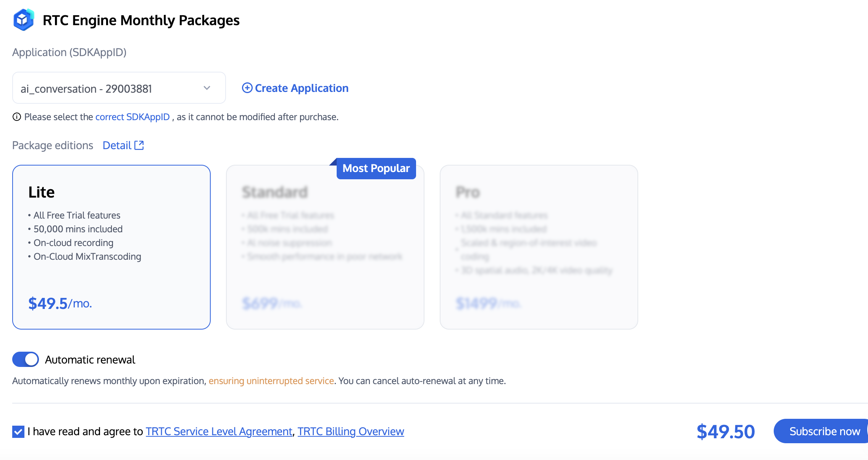Screen dimensions: 868x460
Task: Click the chevron arrow in application selector
Action: click(207, 88)
